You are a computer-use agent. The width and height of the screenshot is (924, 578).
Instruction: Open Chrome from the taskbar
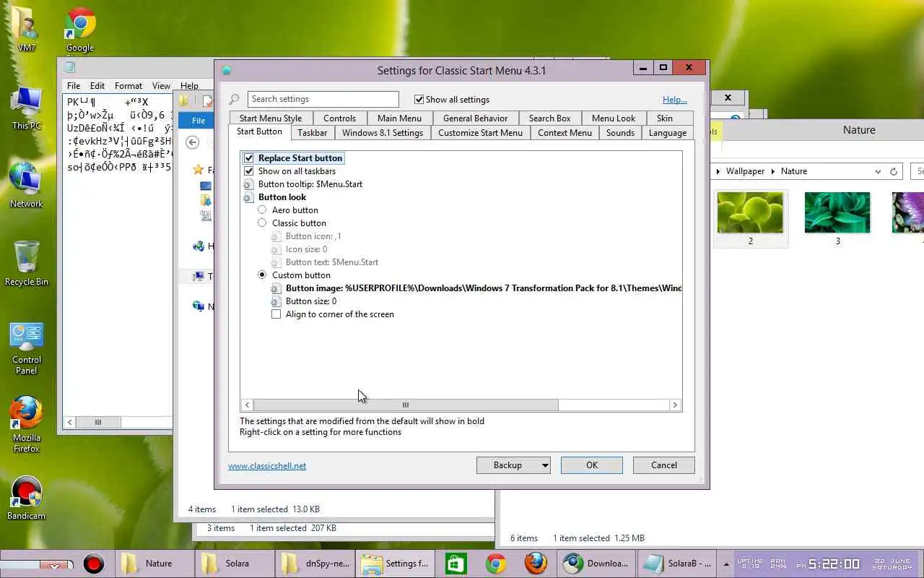pos(496,564)
